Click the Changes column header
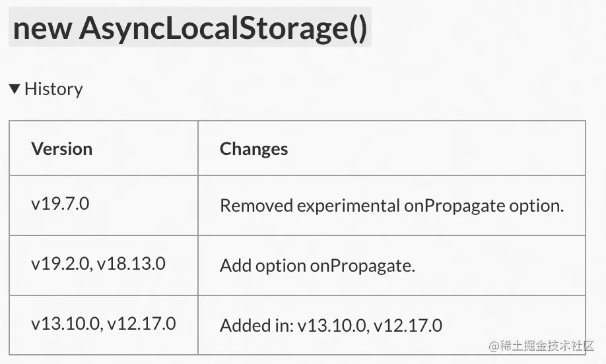The width and height of the screenshot is (606, 364). point(254,148)
